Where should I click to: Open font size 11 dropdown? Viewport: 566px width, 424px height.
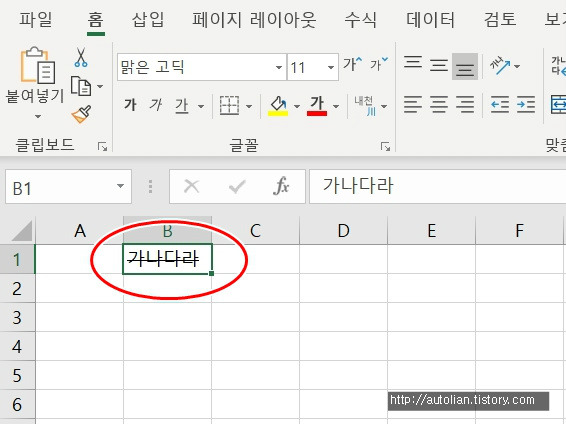pos(330,67)
